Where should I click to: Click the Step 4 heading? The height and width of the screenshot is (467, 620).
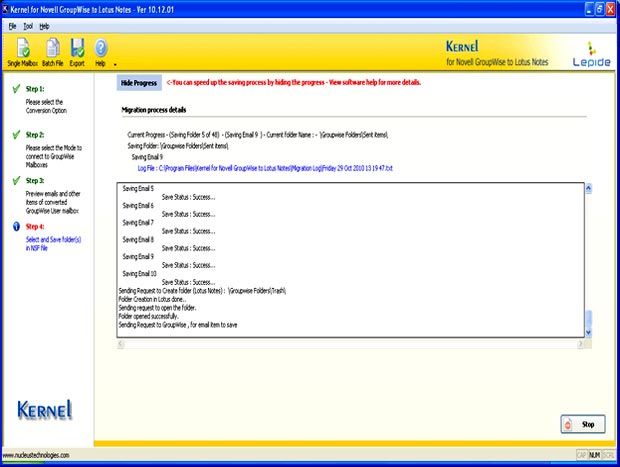tap(35, 226)
